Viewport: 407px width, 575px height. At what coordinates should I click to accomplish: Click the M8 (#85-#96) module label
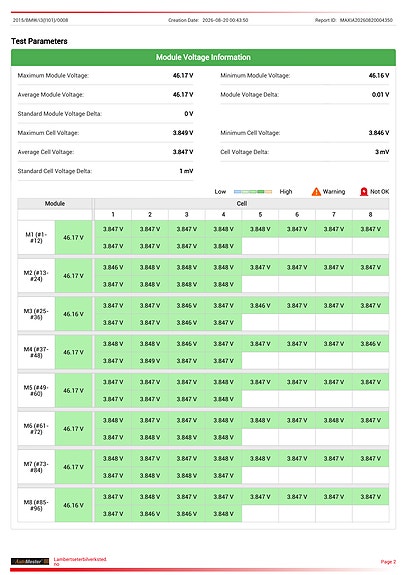36,505
